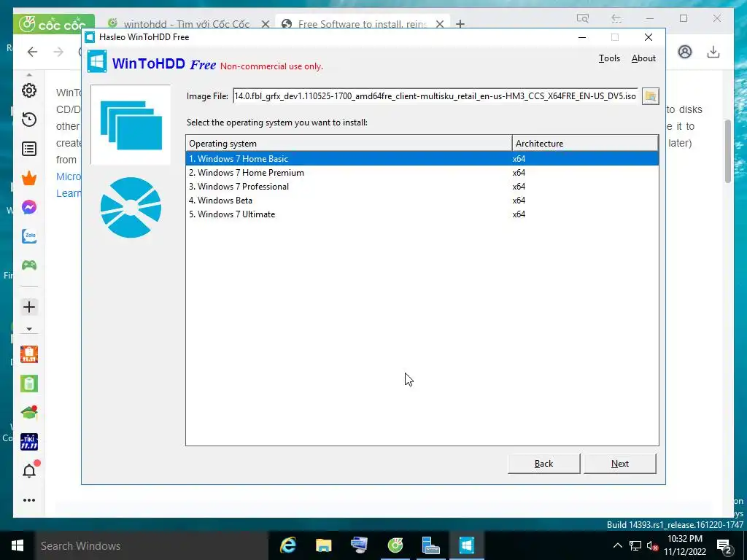Click the WinToHDD taskbar icon
The image size is (747, 560).
click(x=466, y=545)
